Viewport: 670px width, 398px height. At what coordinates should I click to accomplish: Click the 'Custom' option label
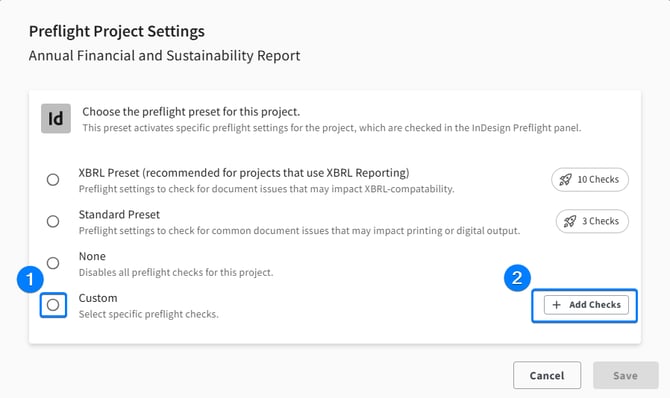[98, 298]
